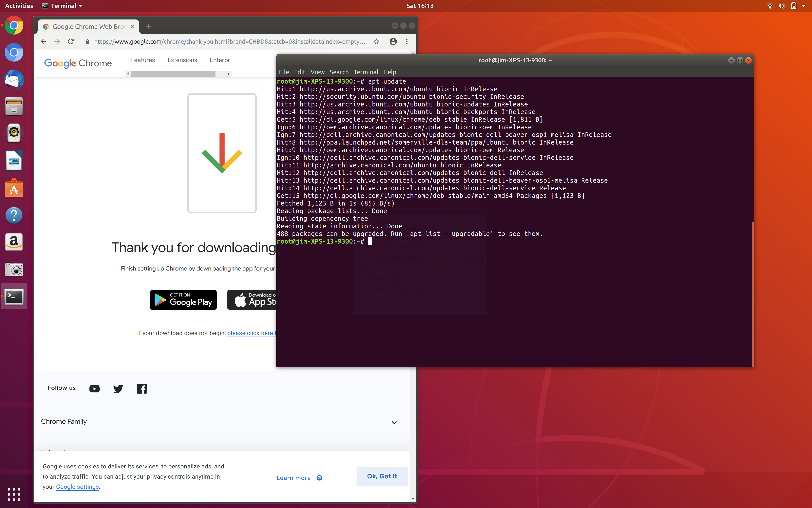Click Chrome's forward navigation arrow
This screenshot has width=812, height=508.
(57, 41)
